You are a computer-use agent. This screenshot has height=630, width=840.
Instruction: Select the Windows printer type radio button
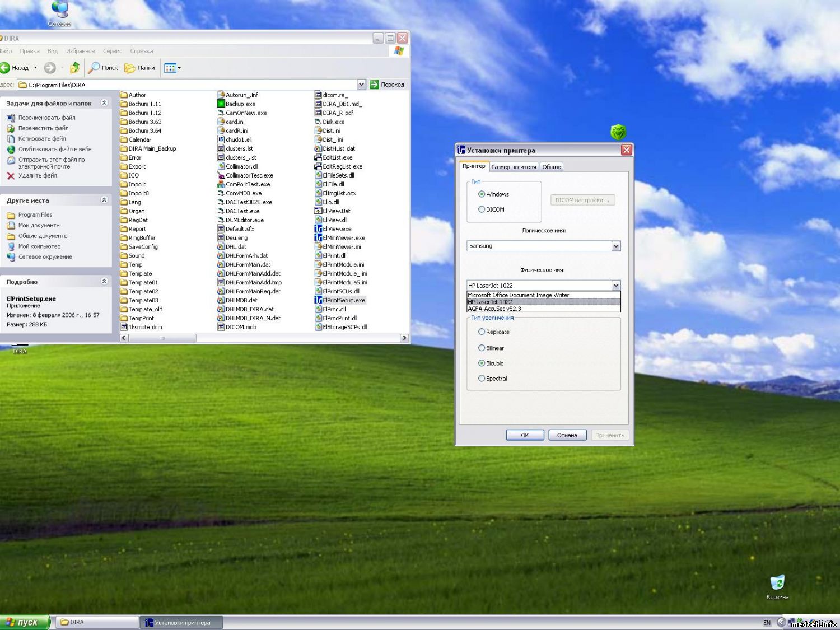click(482, 194)
